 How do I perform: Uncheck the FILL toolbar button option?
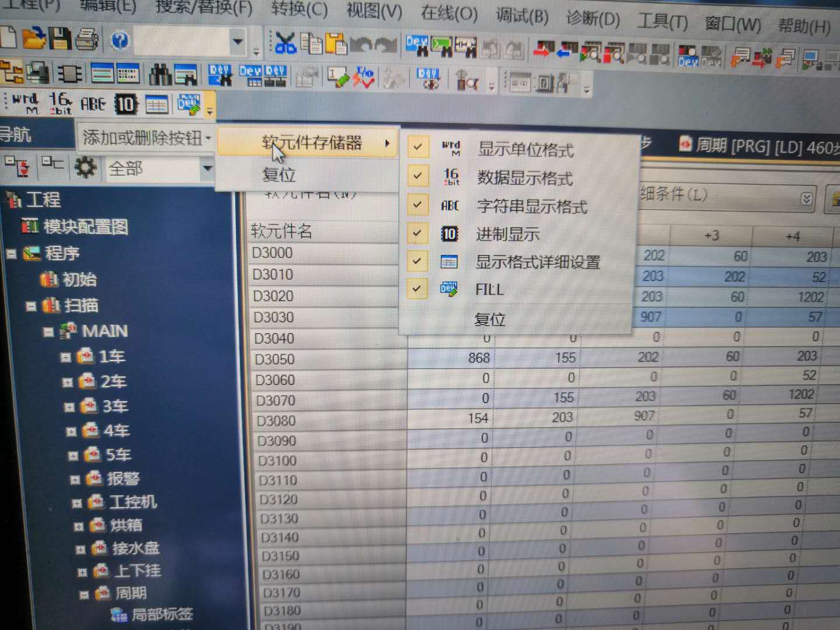point(417,288)
